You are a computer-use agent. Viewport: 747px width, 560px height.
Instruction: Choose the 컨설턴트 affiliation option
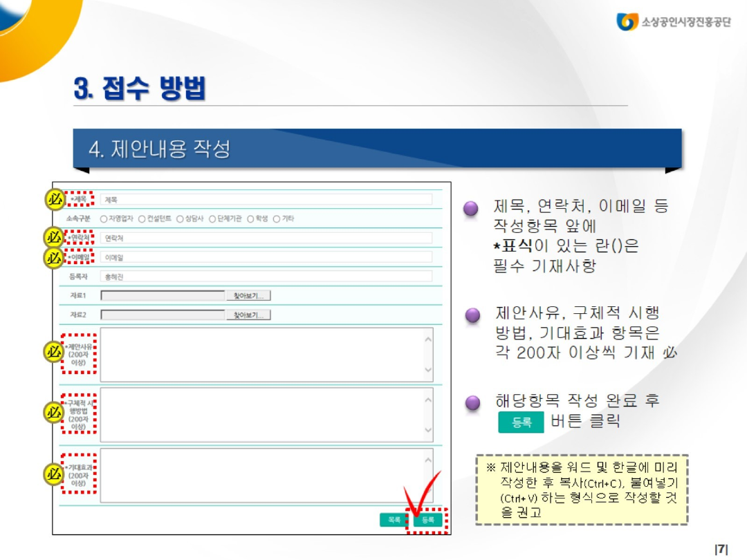tap(142, 218)
